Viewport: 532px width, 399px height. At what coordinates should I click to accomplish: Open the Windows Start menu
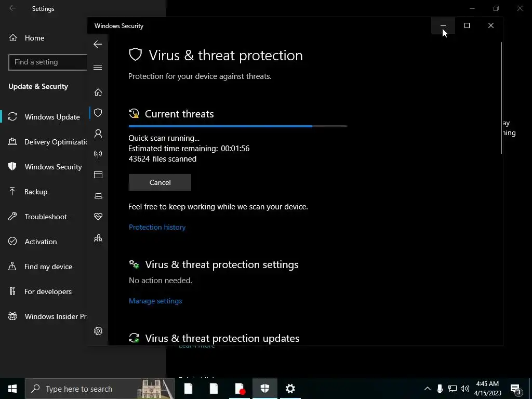coord(12,389)
